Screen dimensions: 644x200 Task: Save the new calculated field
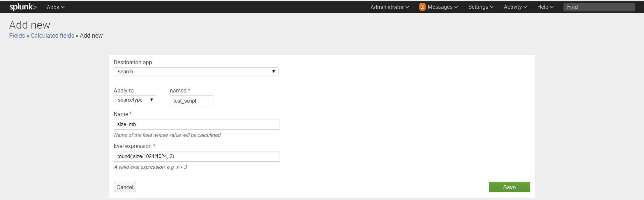click(x=509, y=187)
